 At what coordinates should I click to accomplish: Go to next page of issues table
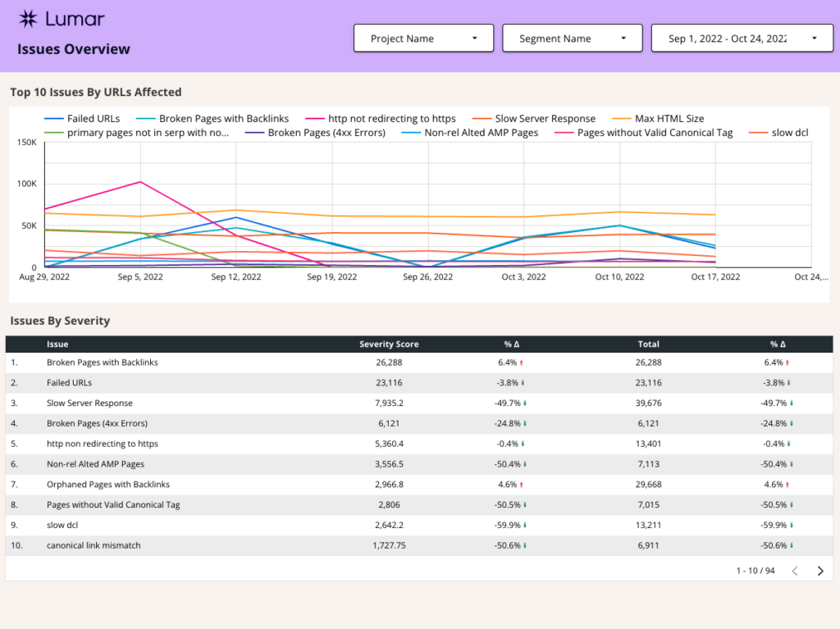(819, 570)
